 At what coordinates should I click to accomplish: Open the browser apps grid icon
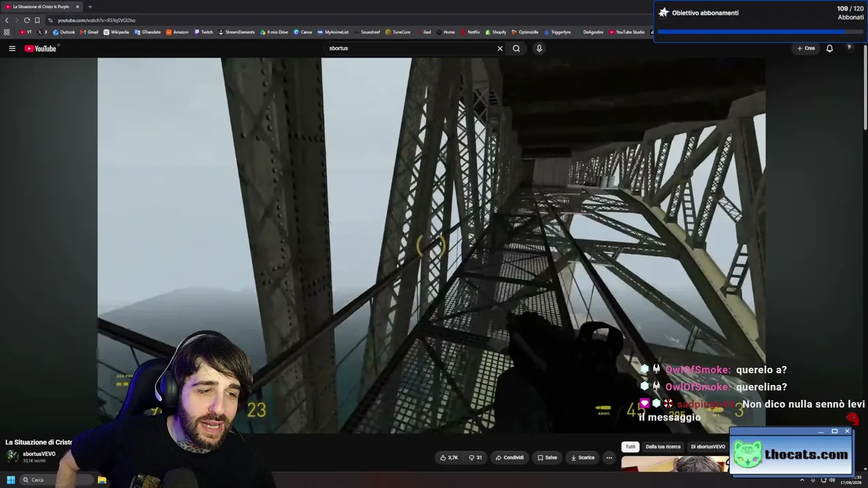[x=7, y=32]
